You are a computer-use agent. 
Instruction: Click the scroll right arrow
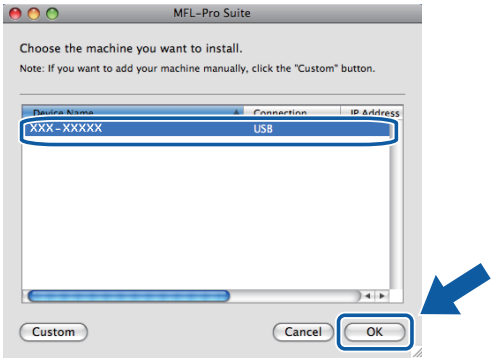pyautogui.click(x=382, y=296)
